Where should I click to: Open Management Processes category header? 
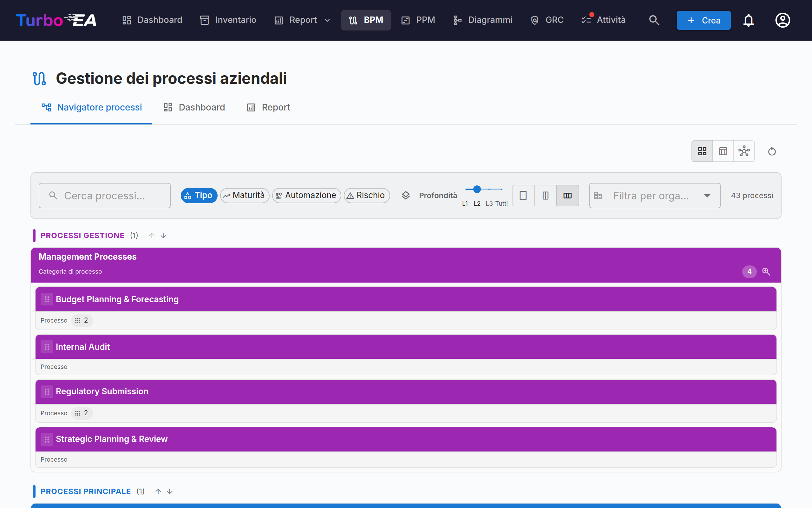pos(406,265)
